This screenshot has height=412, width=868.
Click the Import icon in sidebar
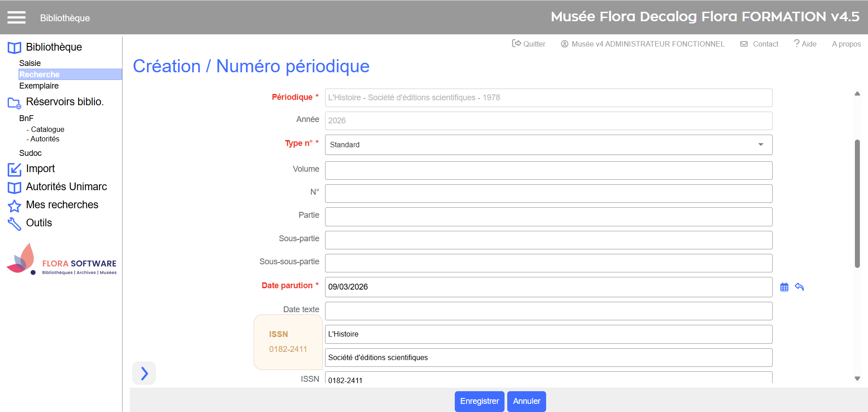14,169
